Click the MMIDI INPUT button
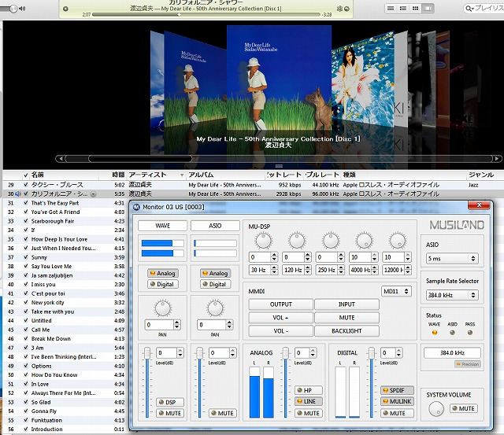The image size is (504, 435). pos(346,304)
